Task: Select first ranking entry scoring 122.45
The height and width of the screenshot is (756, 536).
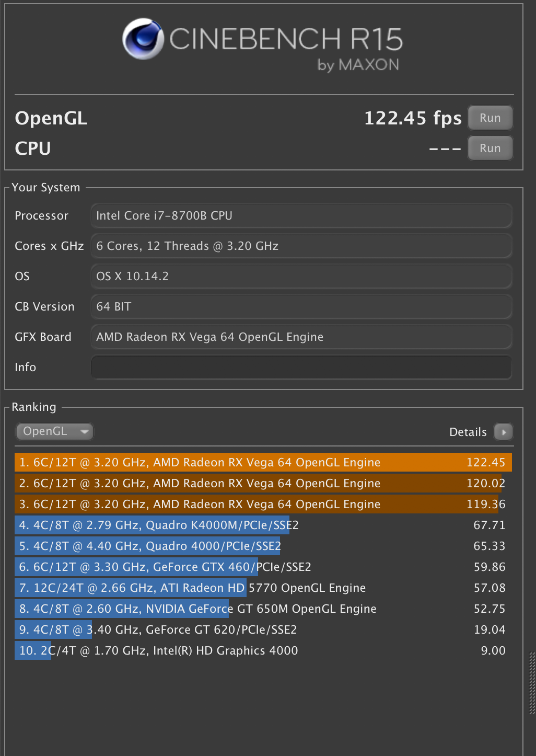Action: coord(262,462)
